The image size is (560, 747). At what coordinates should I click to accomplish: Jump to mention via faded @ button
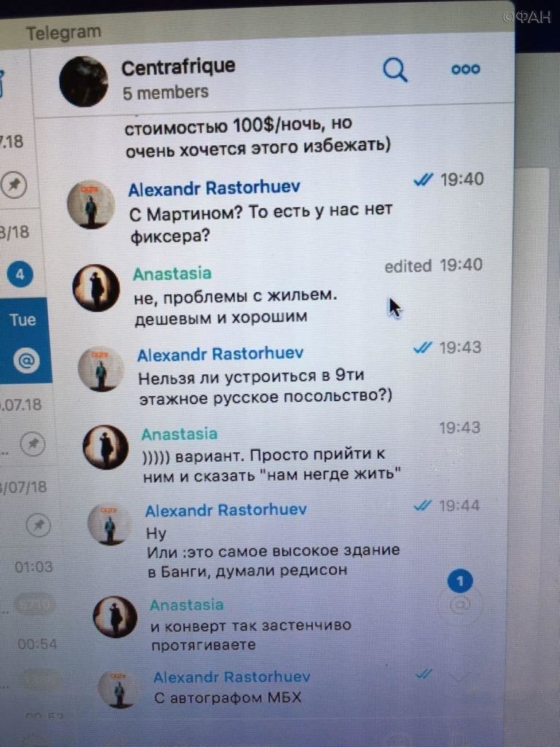459,605
